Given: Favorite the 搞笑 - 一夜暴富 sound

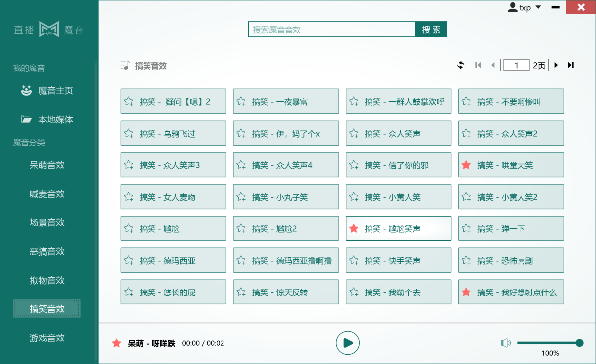Looking at the screenshot, I should pyautogui.click(x=241, y=101).
